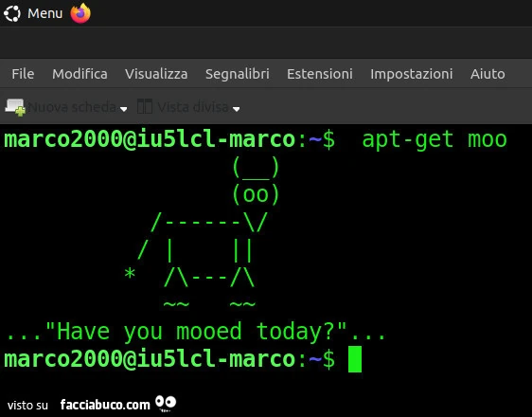The image size is (532, 417).
Task: Click the Vista divisa button label
Action: point(193,107)
